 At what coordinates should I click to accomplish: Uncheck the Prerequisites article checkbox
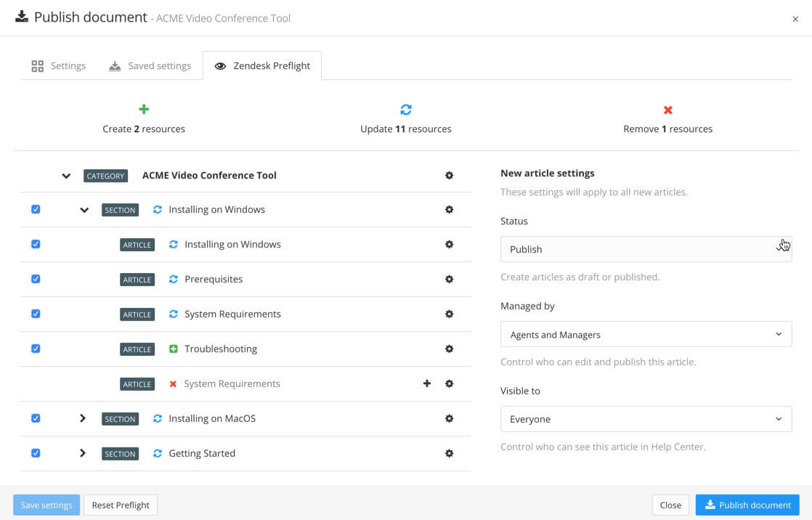[36, 279]
